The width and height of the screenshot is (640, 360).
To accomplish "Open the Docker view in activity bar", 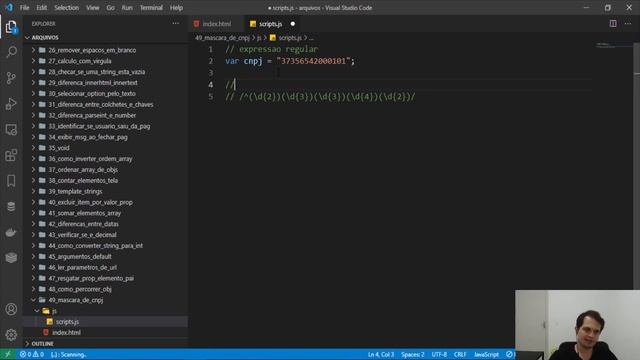I will (11, 232).
